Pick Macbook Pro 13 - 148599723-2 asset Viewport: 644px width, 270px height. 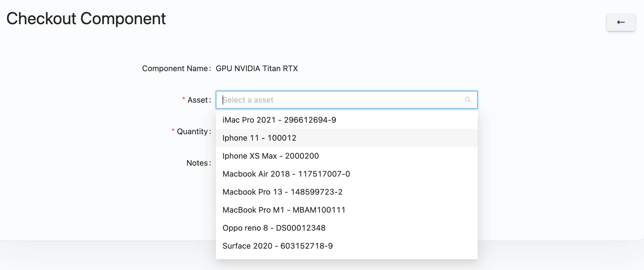point(283,192)
